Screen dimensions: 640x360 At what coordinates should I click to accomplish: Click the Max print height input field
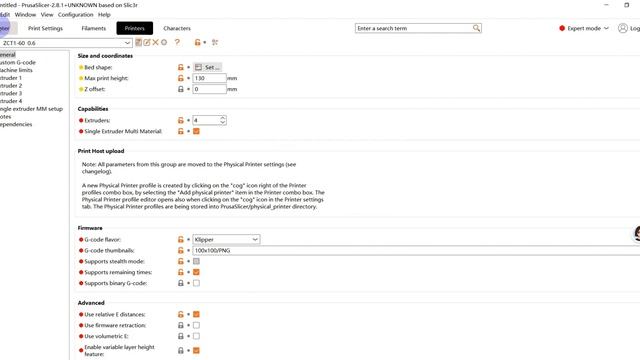click(x=209, y=78)
